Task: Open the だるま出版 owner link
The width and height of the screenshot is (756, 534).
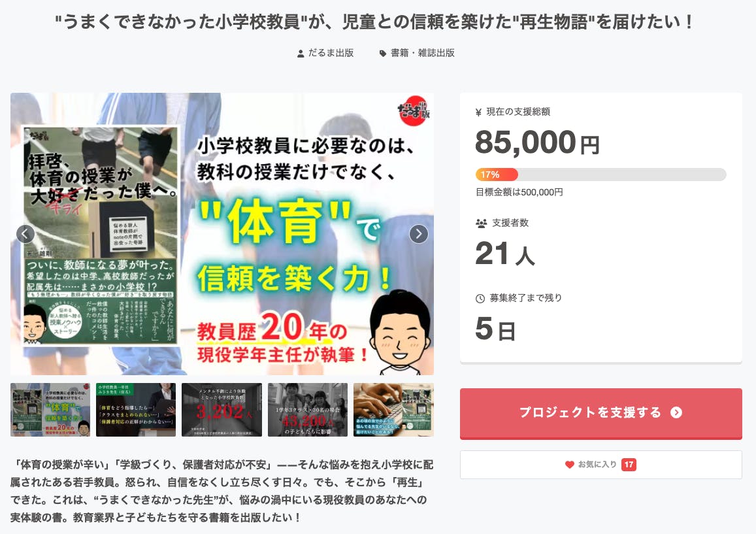Action: [x=331, y=53]
